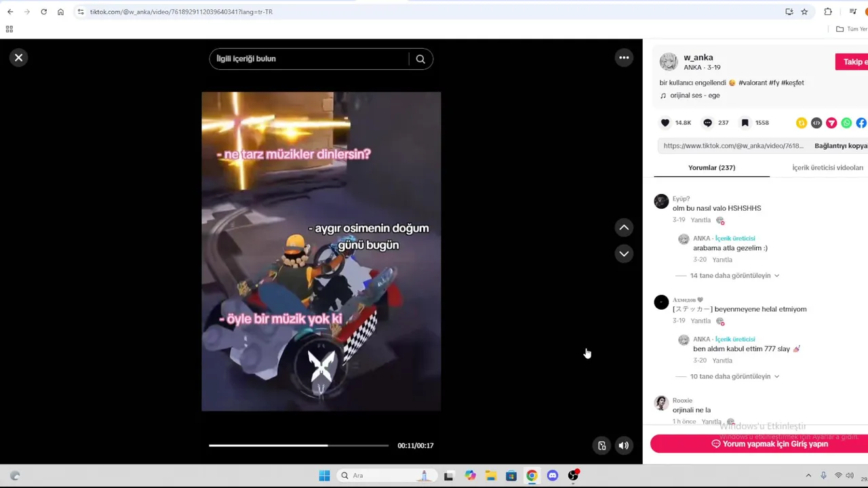Open the w_anka username link

click(698, 58)
